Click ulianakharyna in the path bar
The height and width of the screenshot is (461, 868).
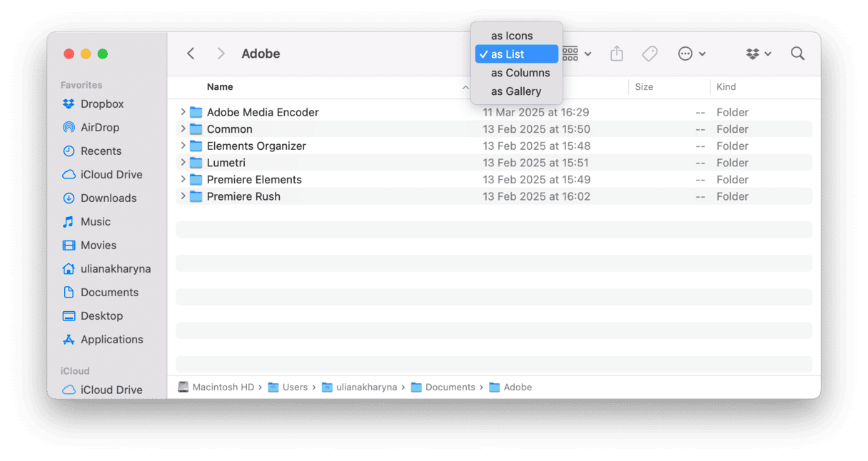(360, 387)
